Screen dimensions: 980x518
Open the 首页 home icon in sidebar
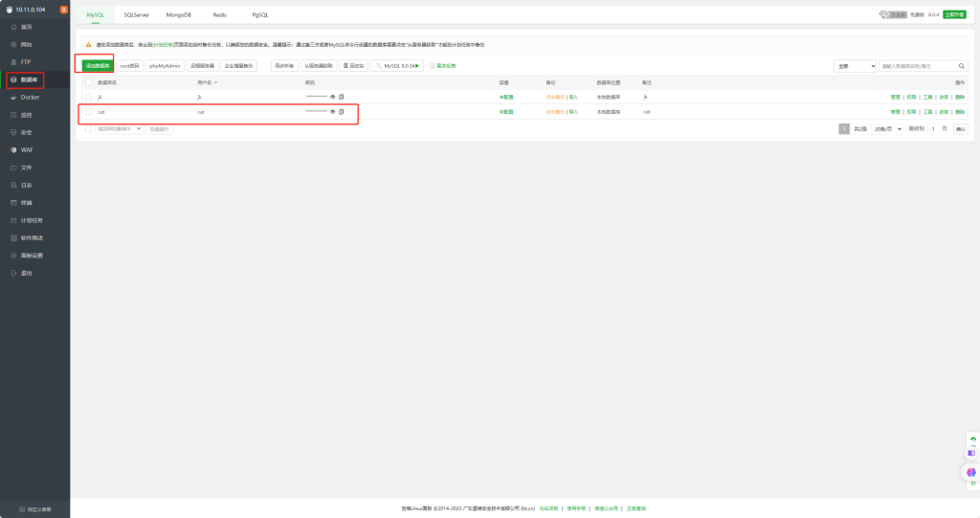(13, 27)
